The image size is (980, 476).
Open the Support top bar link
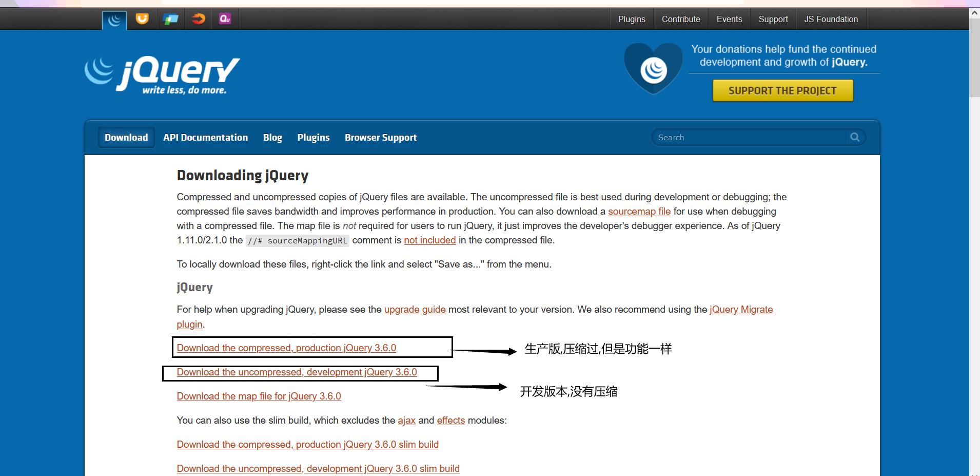(x=773, y=19)
